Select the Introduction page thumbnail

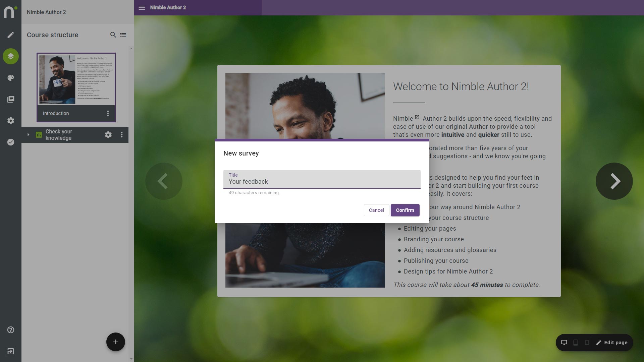point(76,79)
